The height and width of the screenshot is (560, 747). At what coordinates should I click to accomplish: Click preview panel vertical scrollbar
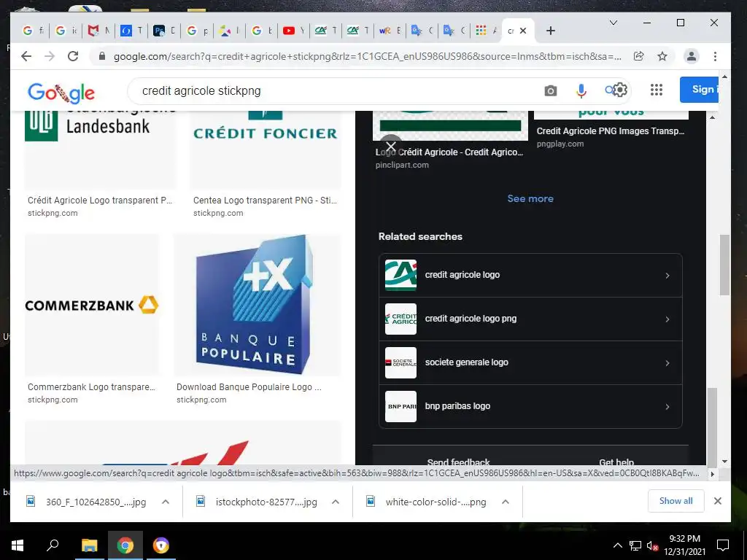point(712,427)
